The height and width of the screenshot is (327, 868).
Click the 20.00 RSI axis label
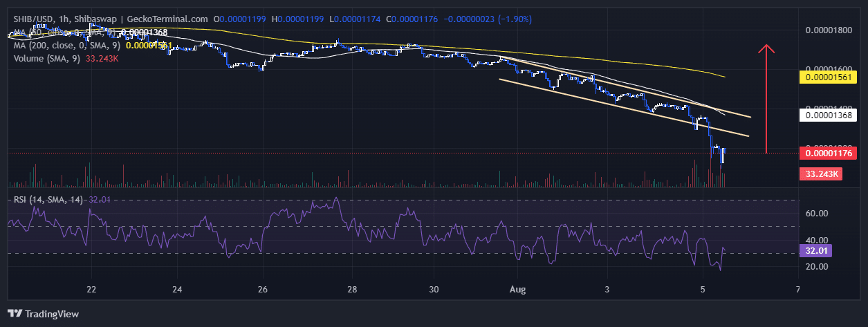point(817,267)
